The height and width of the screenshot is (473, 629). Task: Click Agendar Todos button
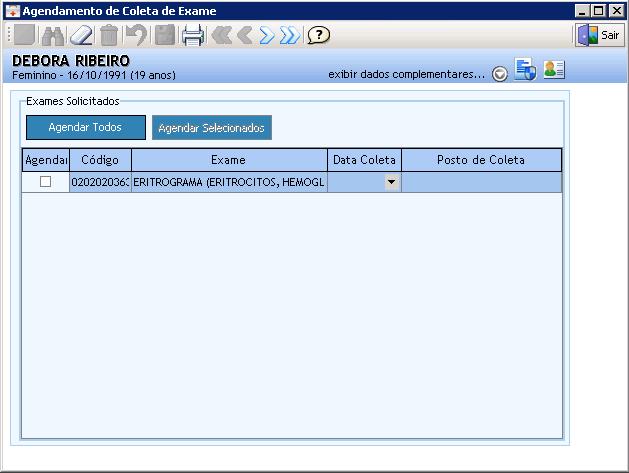(x=86, y=128)
